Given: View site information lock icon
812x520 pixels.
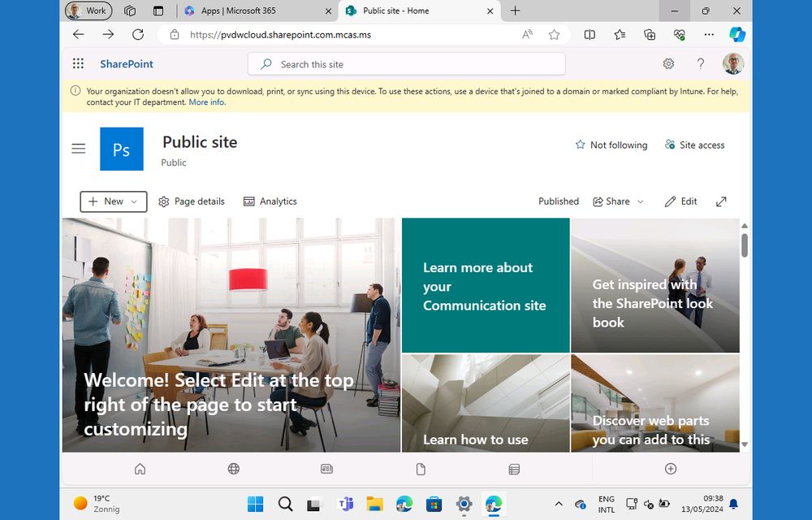Looking at the screenshot, I should click(175, 35).
